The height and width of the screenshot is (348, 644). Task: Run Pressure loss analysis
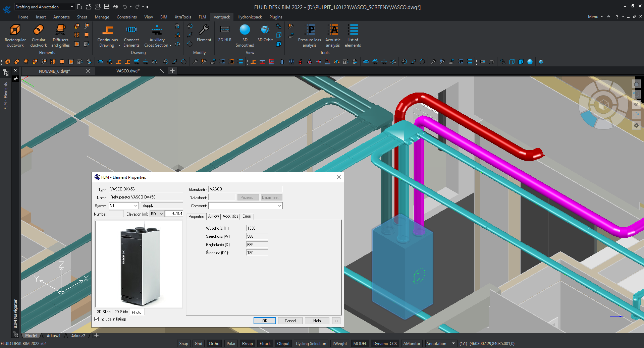click(x=309, y=35)
